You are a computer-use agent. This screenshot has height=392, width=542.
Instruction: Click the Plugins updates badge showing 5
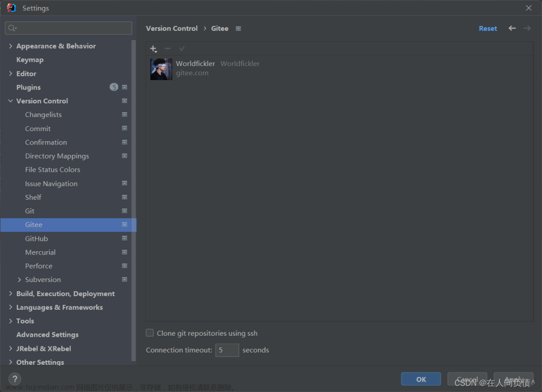pyautogui.click(x=114, y=87)
